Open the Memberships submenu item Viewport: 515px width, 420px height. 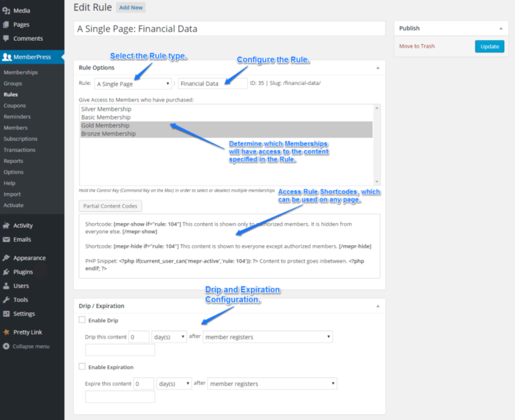click(x=21, y=72)
